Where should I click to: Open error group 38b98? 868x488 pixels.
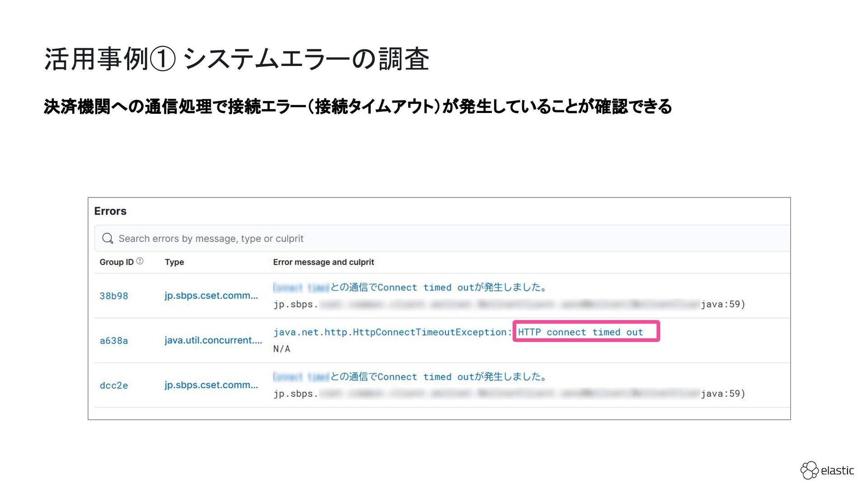coord(114,296)
